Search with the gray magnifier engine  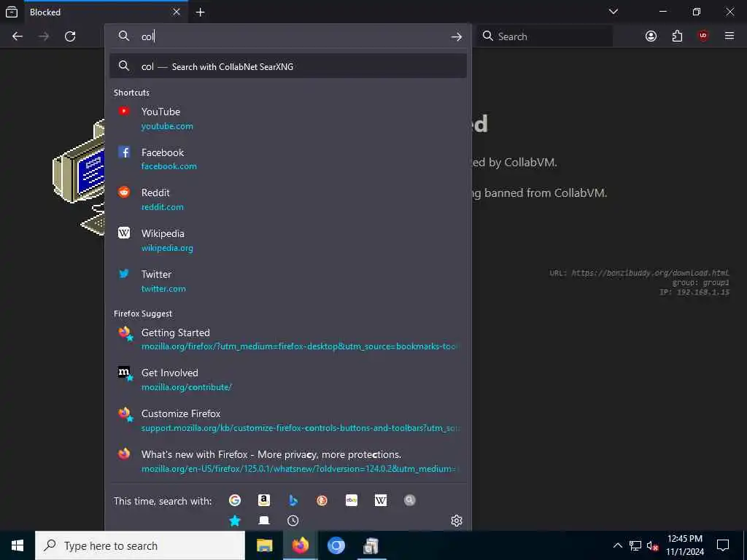coord(410,500)
